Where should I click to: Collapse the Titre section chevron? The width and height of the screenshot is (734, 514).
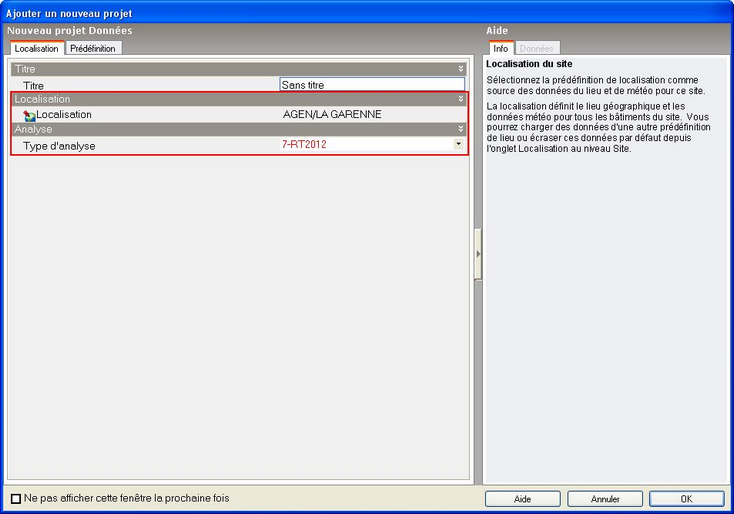461,69
